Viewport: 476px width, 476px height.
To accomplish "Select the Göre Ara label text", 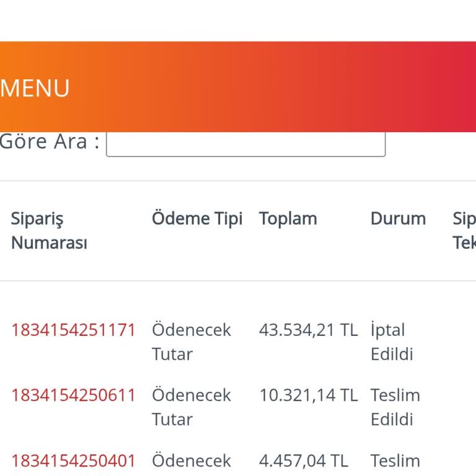I will 50,142.
